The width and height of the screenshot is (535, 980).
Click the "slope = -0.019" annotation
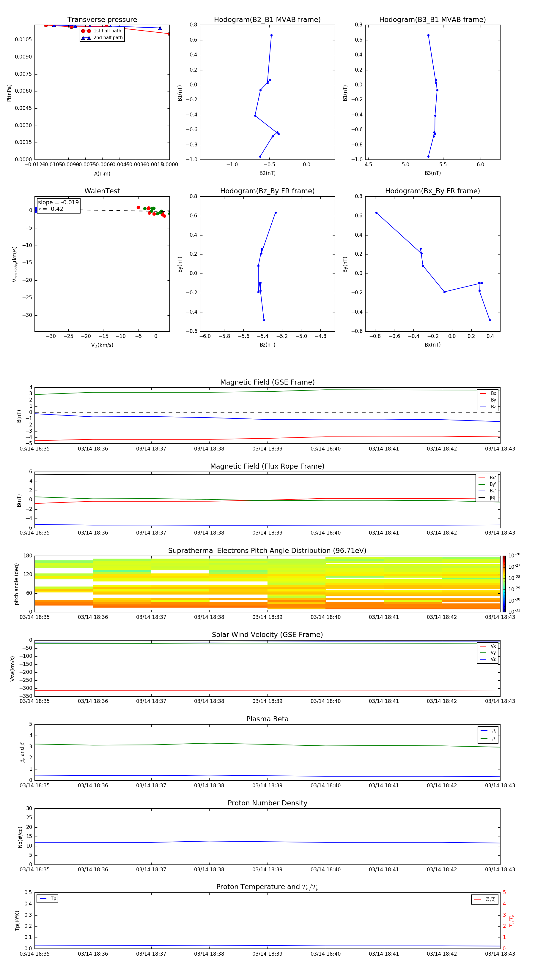pyautogui.click(x=58, y=203)
